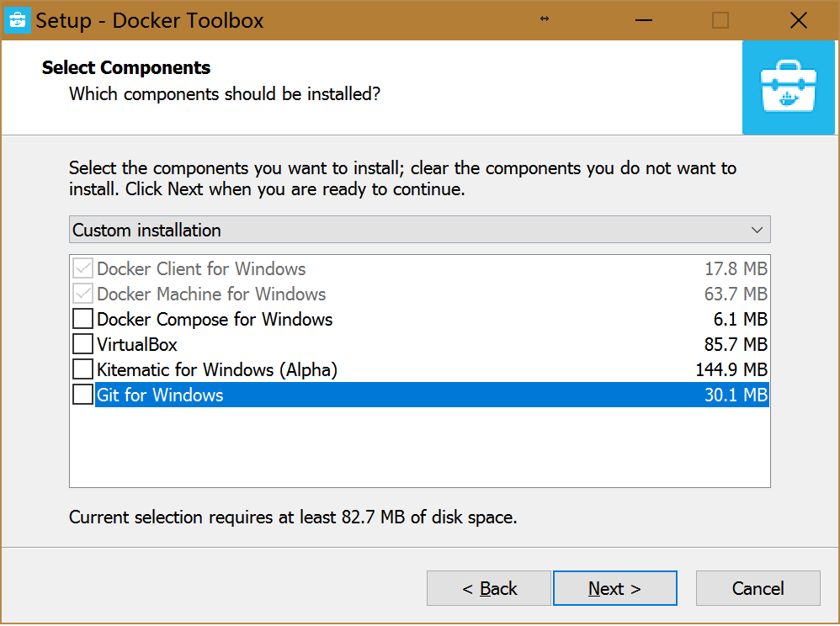
Task: Tick the Kitematic for Windows (Alpha) checkbox
Action: pyautogui.click(x=82, y=370)
